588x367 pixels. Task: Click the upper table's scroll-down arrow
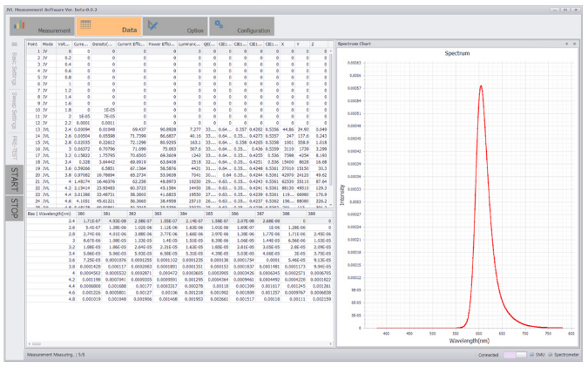331,205
